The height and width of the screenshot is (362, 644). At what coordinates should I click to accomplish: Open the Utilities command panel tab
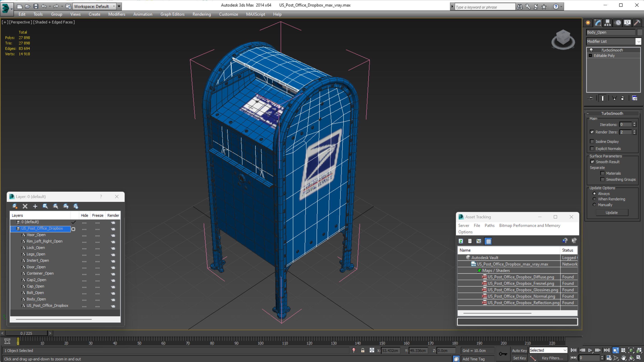[637, 23]
